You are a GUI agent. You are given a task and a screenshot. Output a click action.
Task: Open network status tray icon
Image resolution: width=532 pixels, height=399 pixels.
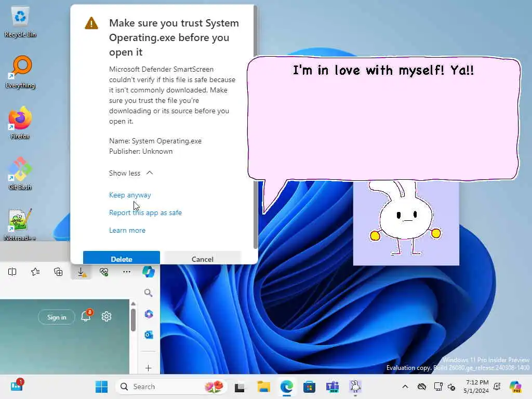click(438, 387)
